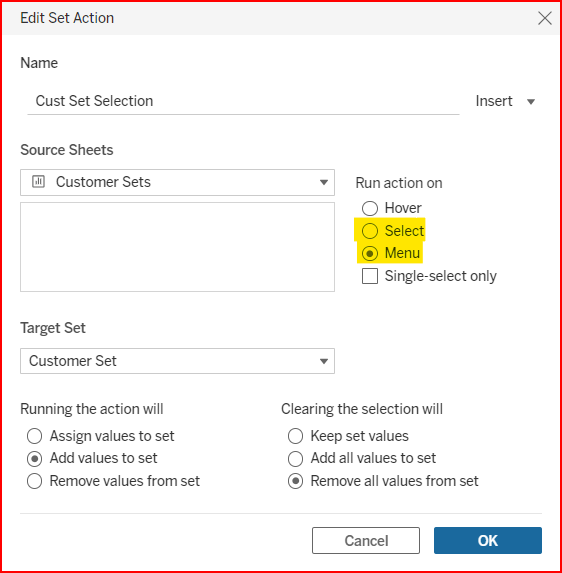The width and height of the screenshot is (562, 573).
Task: Click the Cancel button
Action: pyautogui.click(x=366, y=540)
